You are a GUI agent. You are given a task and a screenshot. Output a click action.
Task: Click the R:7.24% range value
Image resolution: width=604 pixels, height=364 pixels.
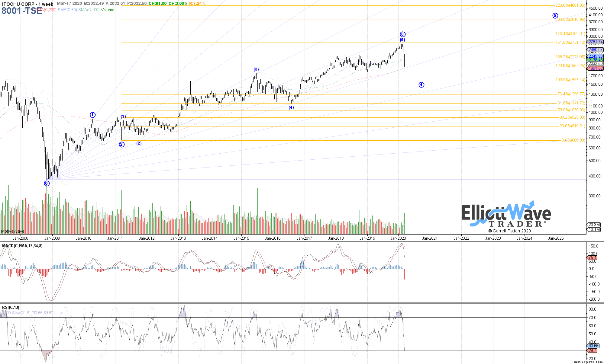[x=197, y=3]
